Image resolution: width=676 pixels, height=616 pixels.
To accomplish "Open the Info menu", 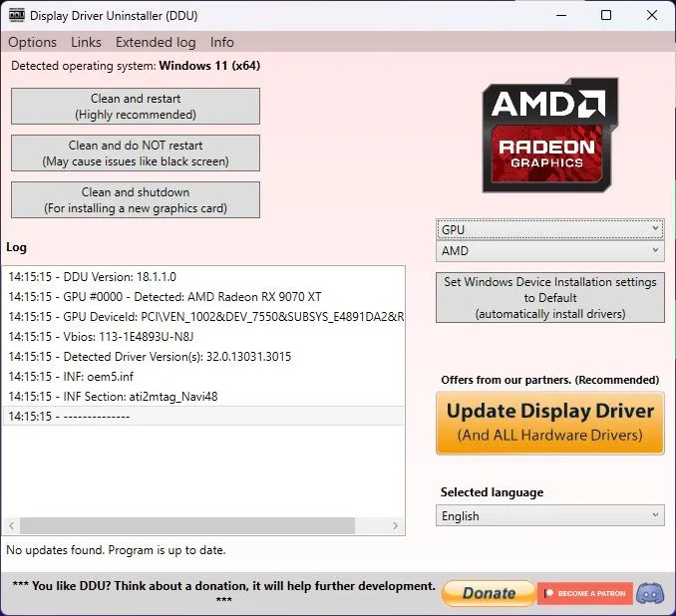I will tap(222, 42).
